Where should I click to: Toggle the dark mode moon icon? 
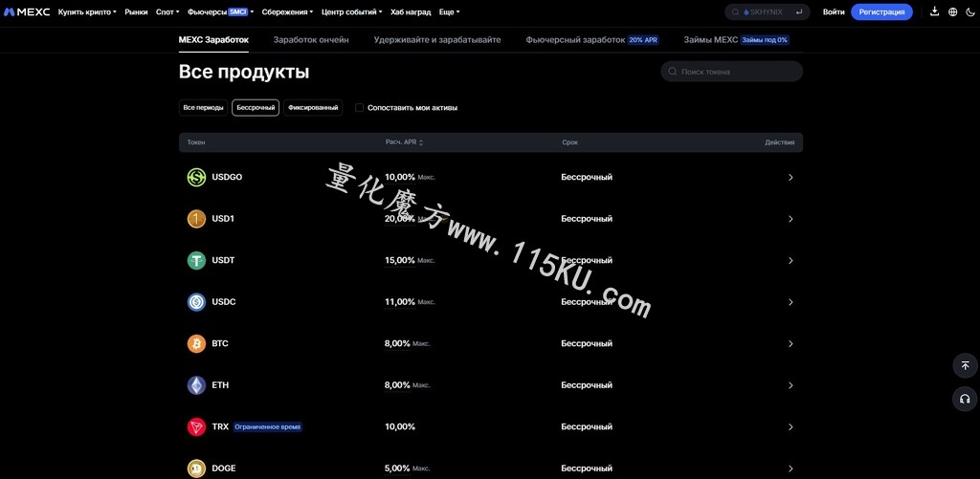tap(970, 11)
